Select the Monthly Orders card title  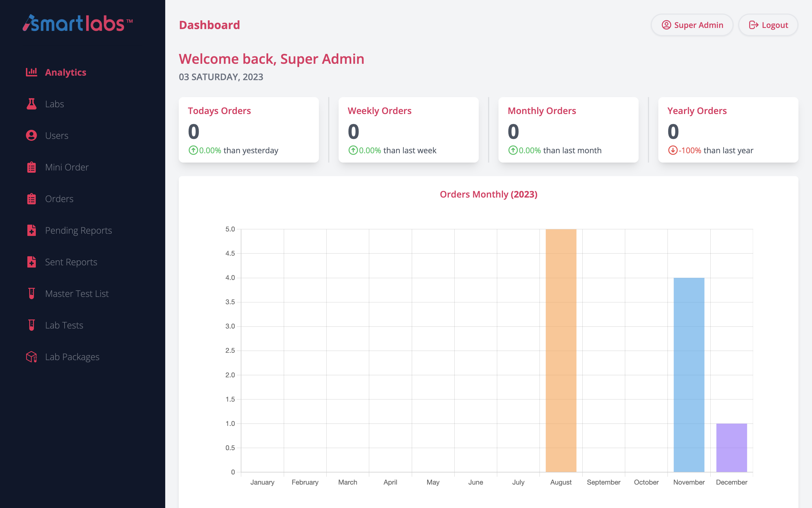[x=542, y=111]
